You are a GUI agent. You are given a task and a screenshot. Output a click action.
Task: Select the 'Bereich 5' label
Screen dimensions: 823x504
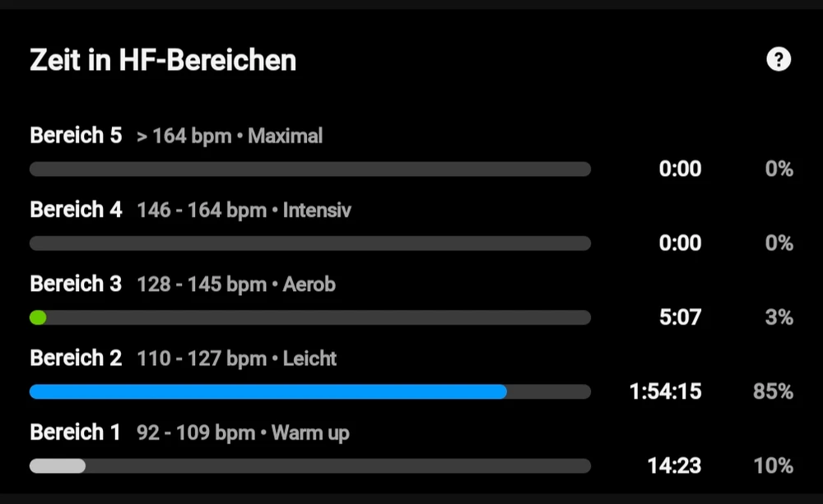[76, 136]
